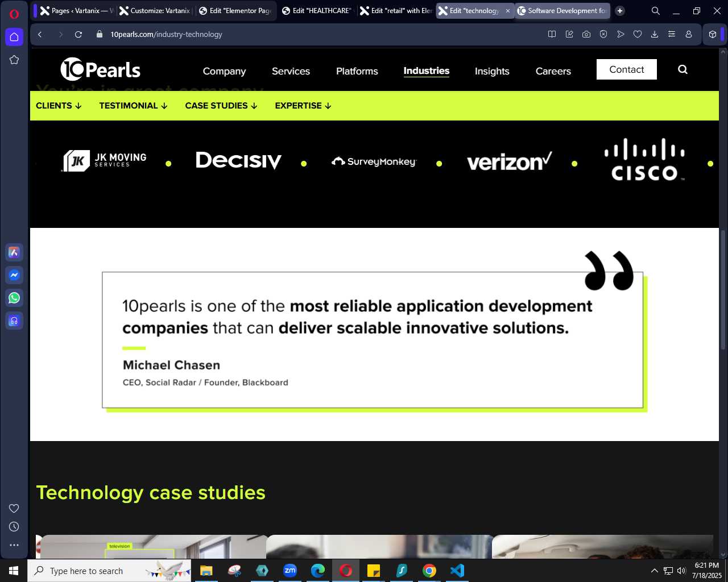Open reader mode book icon
Image resolution: width=728 pixels, height=582 pixels.
552,34
